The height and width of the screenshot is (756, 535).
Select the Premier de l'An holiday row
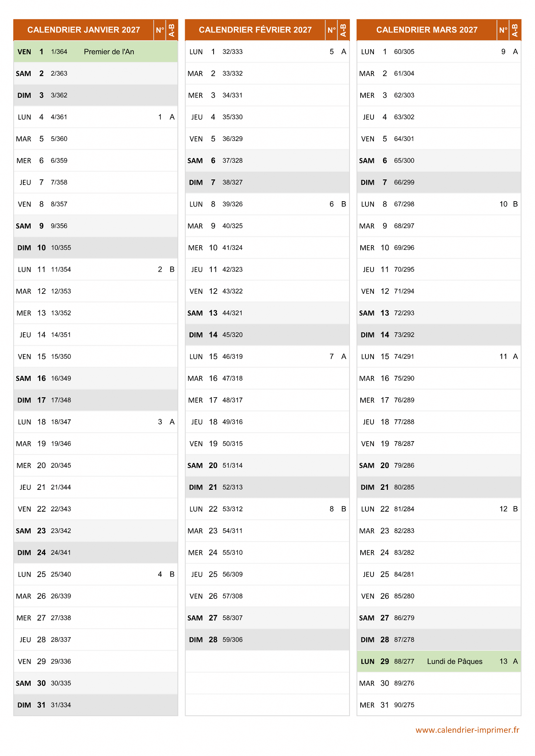point(95,52)
